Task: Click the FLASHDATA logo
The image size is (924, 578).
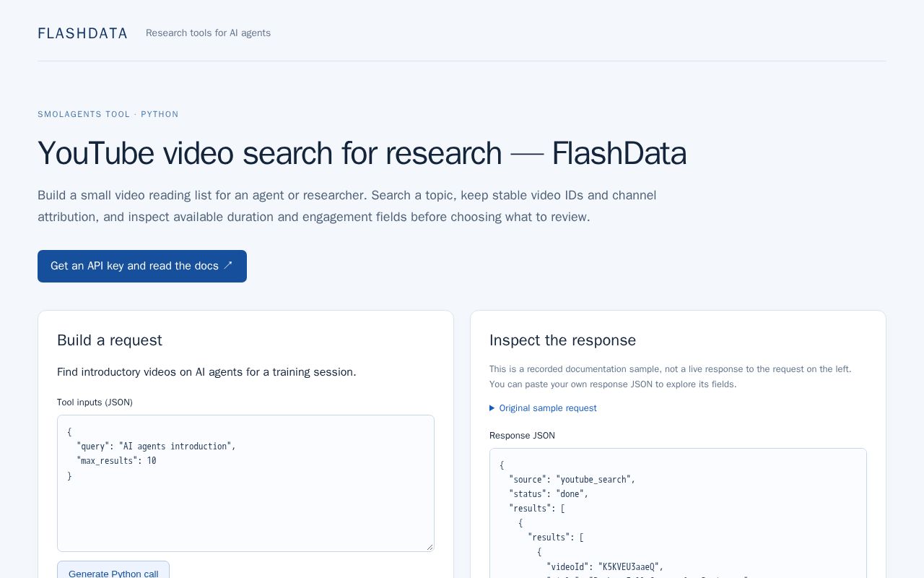Action: coord(82,33)
